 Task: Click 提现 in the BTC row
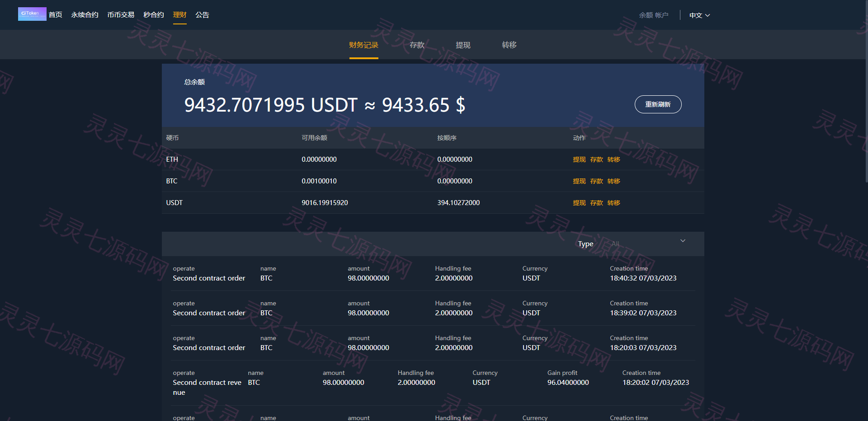point(579,181)
